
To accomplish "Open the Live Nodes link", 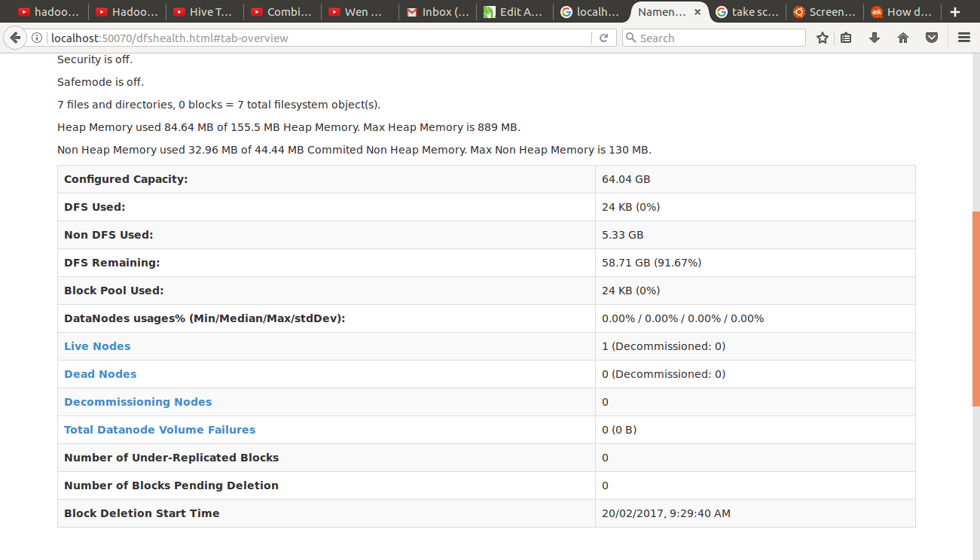I will (x=97, y=345).
